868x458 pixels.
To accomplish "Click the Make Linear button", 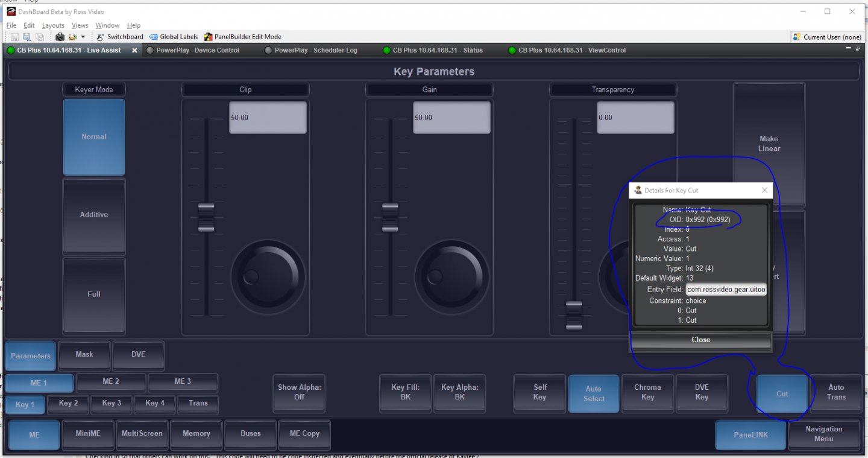I will click(x=769, y=144).
